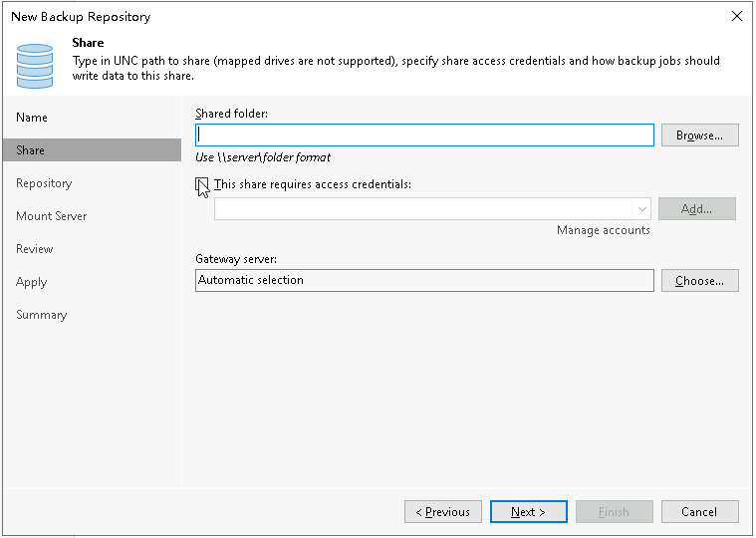Viewport: 756px width, 538px height.
Task: Click the Gateway server selection field
Action: coord(424,281)
